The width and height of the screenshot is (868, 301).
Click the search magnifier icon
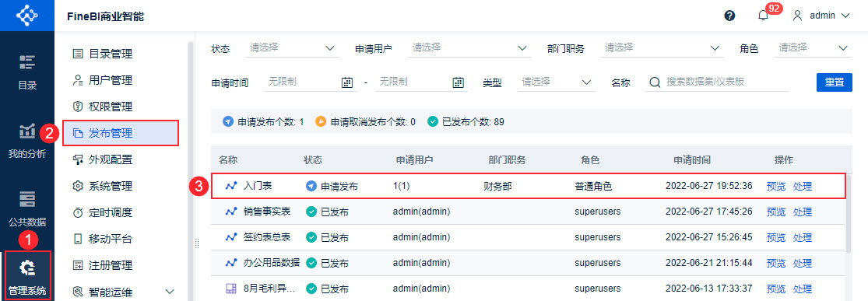tap(655, 82)
